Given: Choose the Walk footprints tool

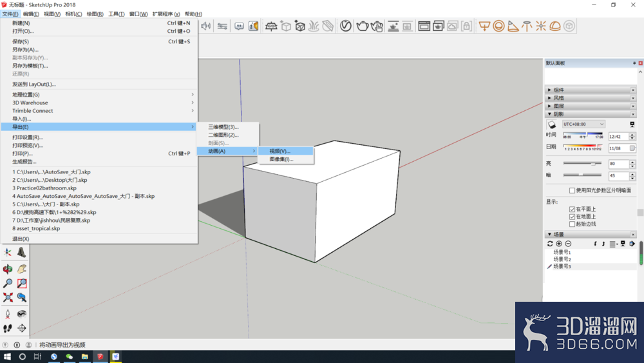Looking at the screenshot, I should tap(7, 328).
